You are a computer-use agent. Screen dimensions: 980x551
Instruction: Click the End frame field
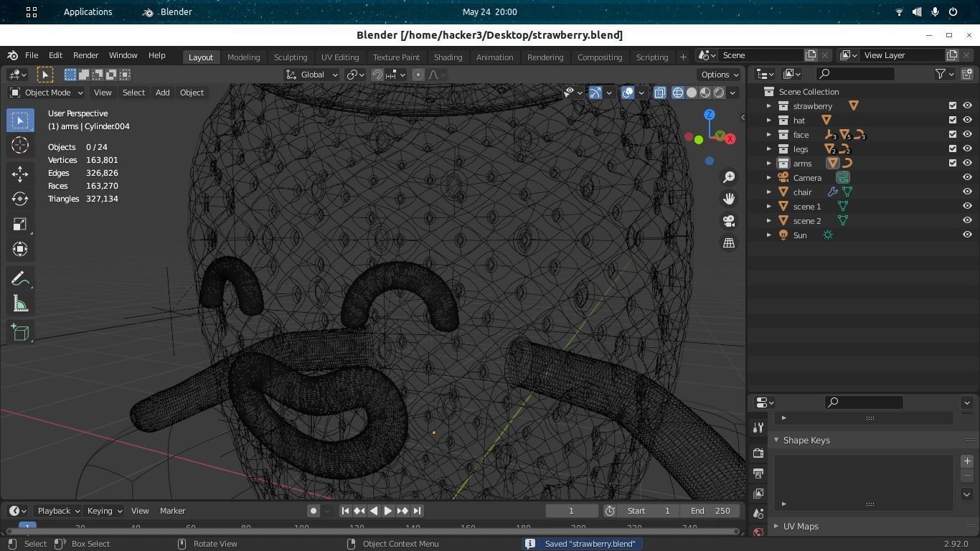(711, 511)
